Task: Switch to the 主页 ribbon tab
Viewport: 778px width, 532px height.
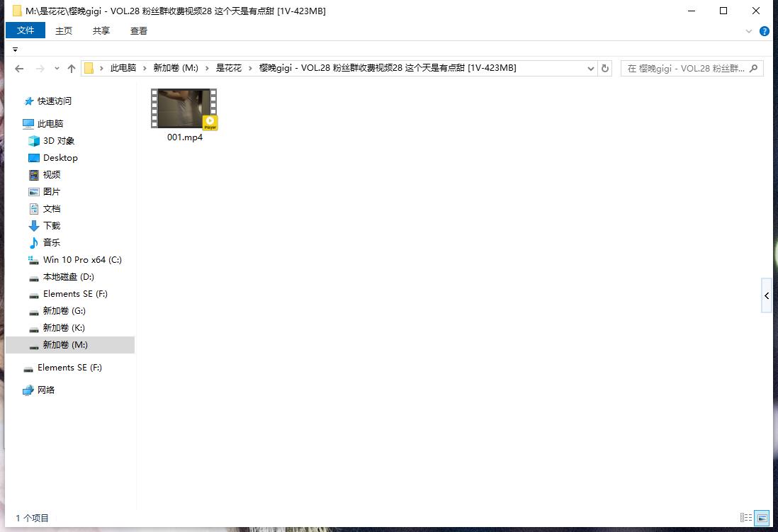Action: click(x=64, y=30)
